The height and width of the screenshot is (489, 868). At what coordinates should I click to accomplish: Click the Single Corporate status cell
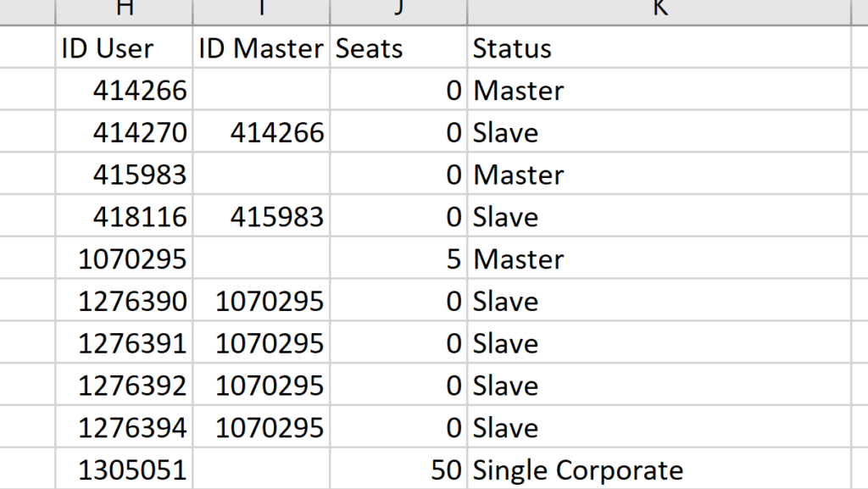(659, 470)
